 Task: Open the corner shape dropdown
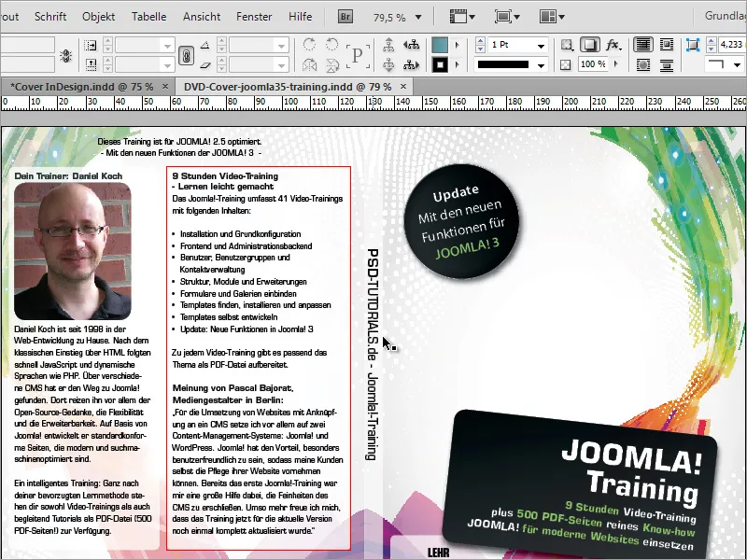(x=738, y=64)
